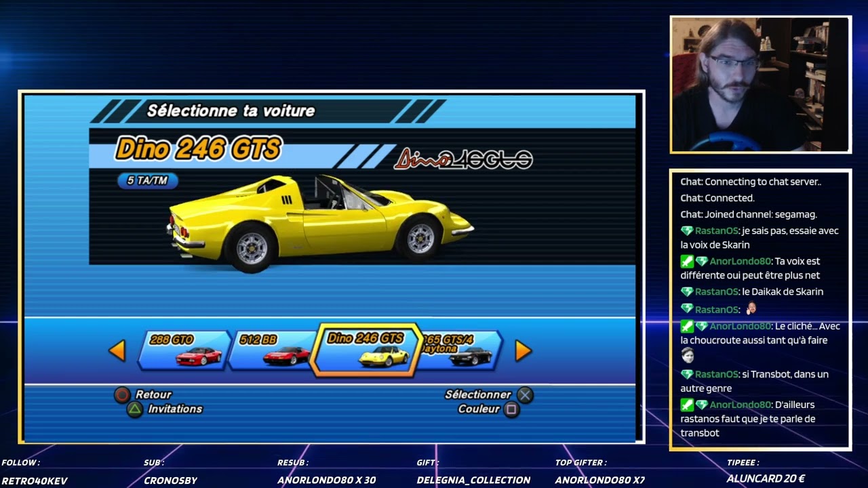
Task: Click the 5 TA/TM transmission badge
Action: [x=147, y=180]
